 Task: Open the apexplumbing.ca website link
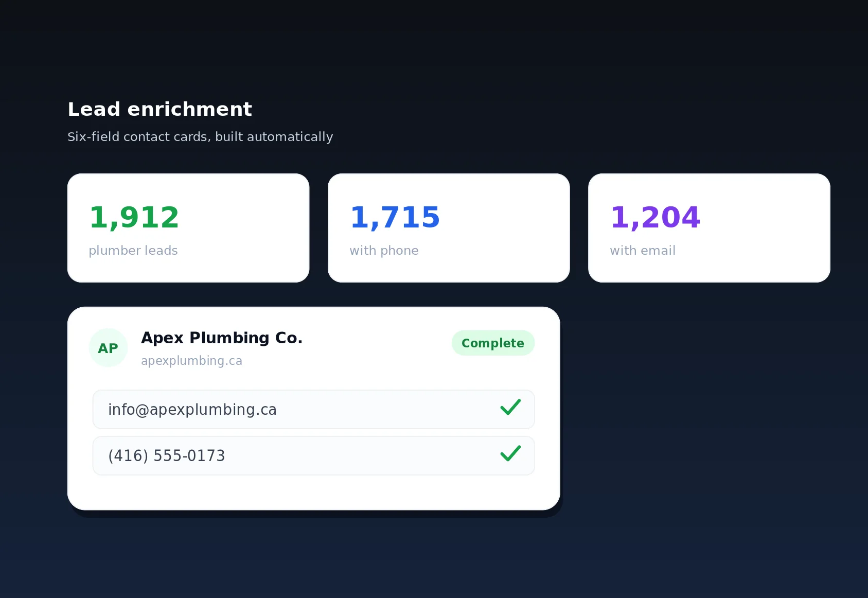(x=191, y=361)
